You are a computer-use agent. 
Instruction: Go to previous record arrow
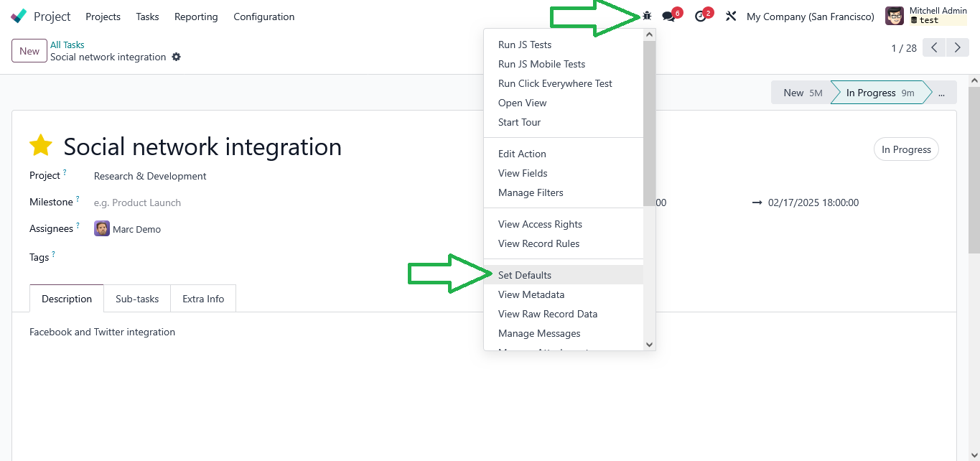tap(934, 48)
